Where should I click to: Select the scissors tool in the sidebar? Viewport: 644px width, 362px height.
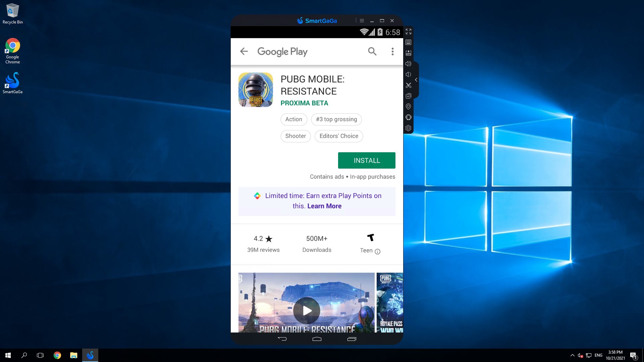(408, 85)
